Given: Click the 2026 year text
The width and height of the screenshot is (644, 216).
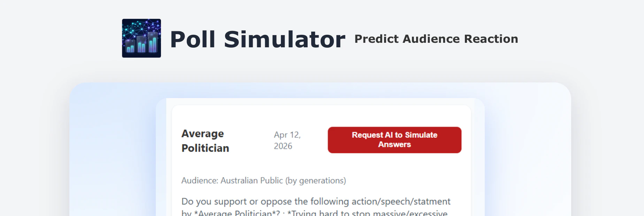Looking at the screenshot, I should tap(283, 146).
